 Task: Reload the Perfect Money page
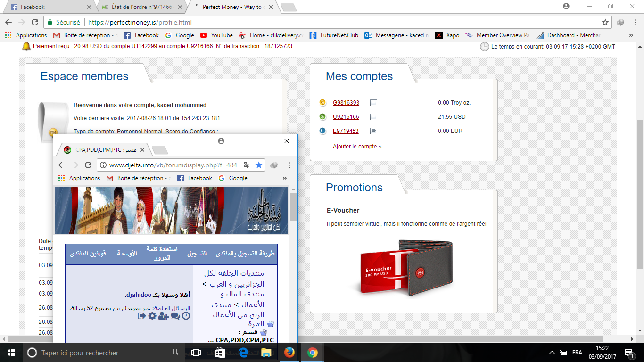[x=35, y=22]
